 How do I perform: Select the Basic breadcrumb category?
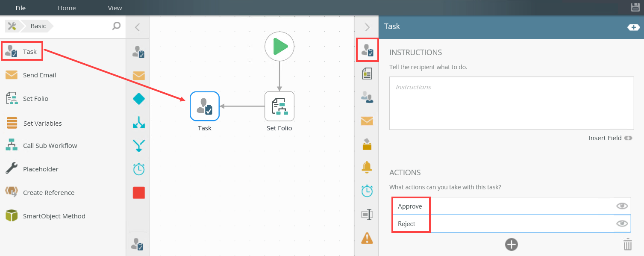[38, 26]
